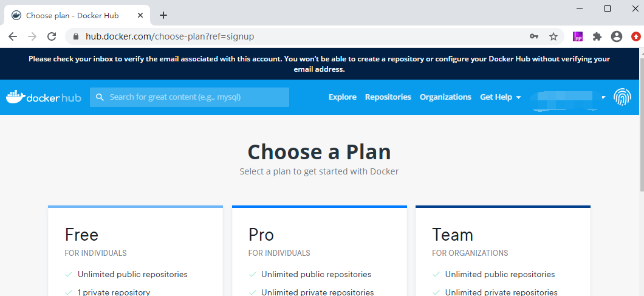Click "Select a plan to get started" subtitle

[319, 171]
